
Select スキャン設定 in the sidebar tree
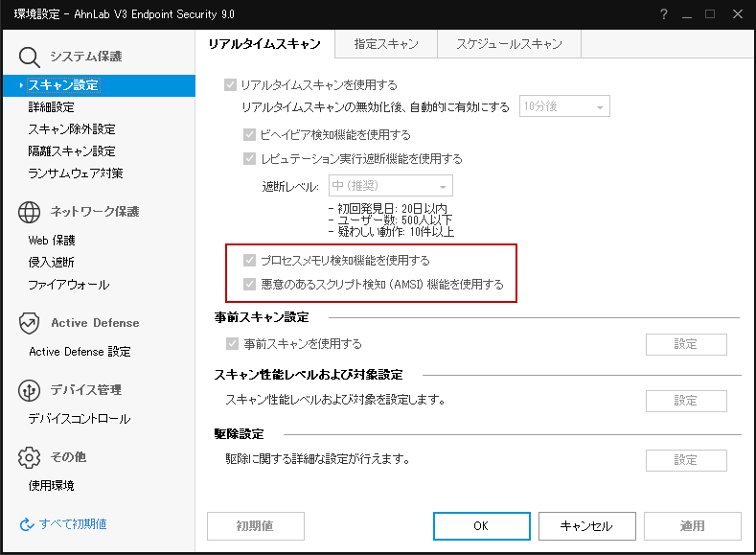click(63, 85)
